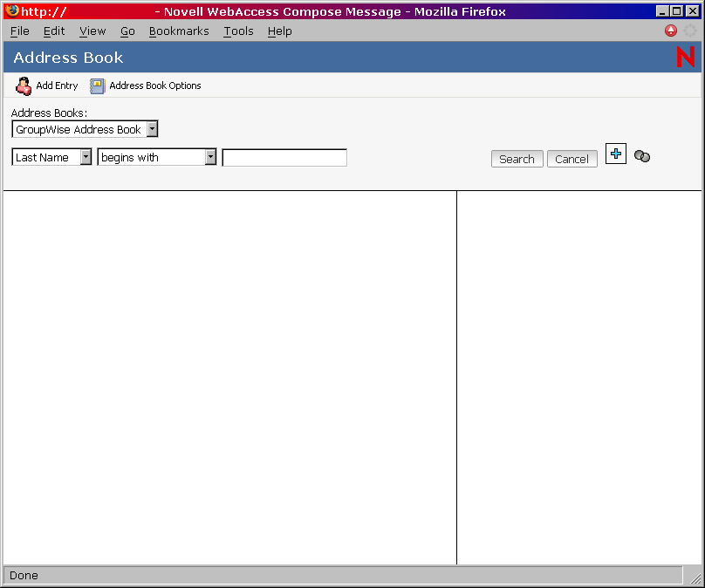Click the overlapping circles icon
This screenshot has width=705, height=588.
[642, 156]
